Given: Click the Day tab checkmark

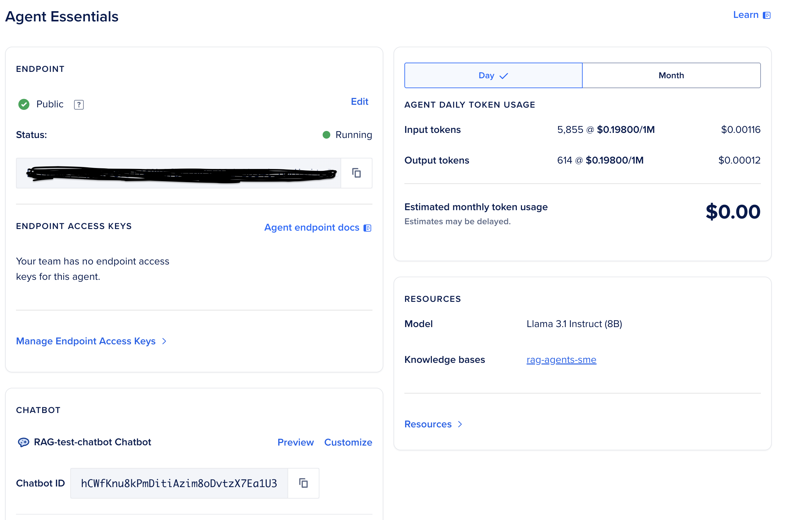Looking at the screenshot, I should (x=503, y=76).
